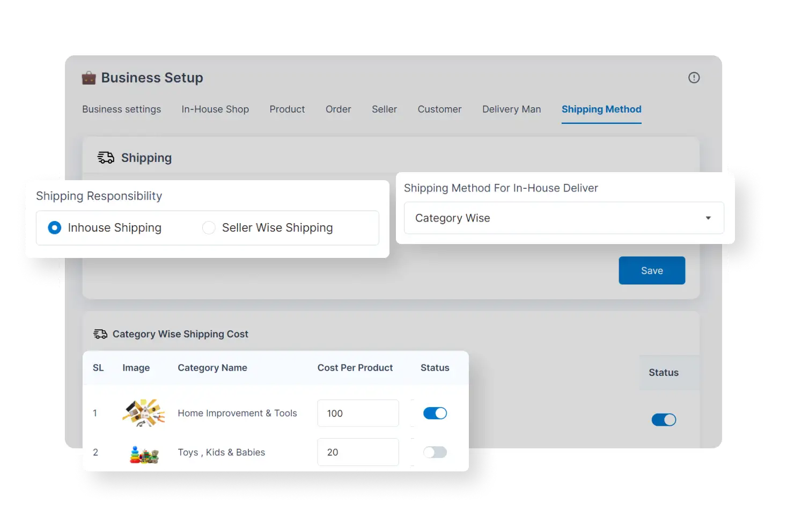Select the Inhouse Shipping option
The height and width of the screenshot is (532, 787).
coord(54,227)
